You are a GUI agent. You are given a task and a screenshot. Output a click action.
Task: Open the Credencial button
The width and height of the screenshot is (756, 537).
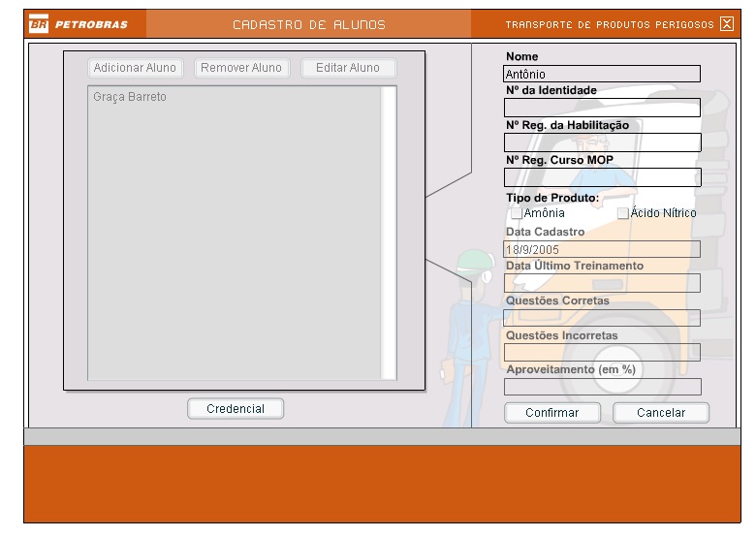236,409
